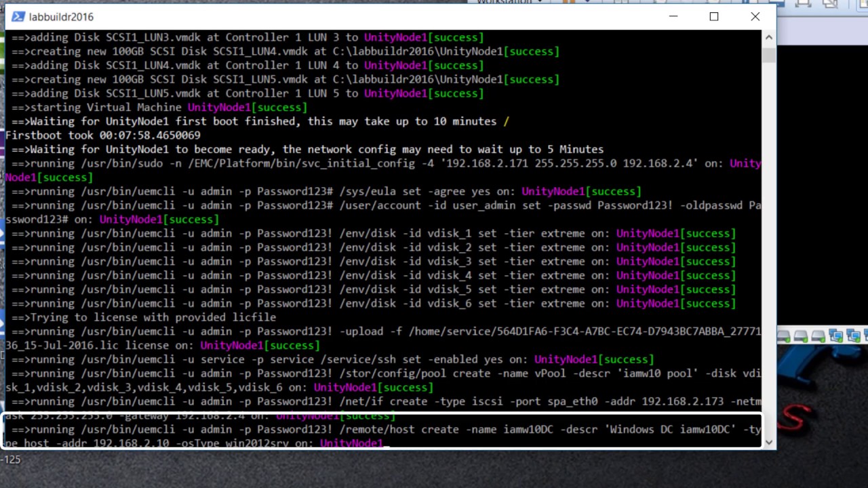The width and height of the screenshot is (868, 488).
Task: Maximize the labbuildr2016 console window
Action: (714, 16)
